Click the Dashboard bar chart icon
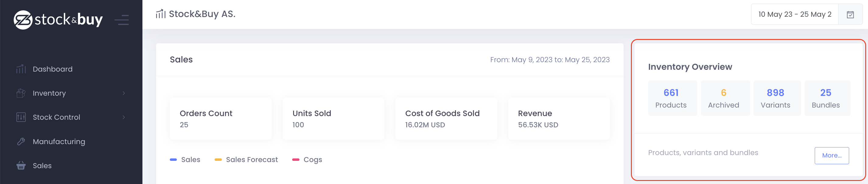The width and height of the screenshot is (868, 184). tap(21, 69)
